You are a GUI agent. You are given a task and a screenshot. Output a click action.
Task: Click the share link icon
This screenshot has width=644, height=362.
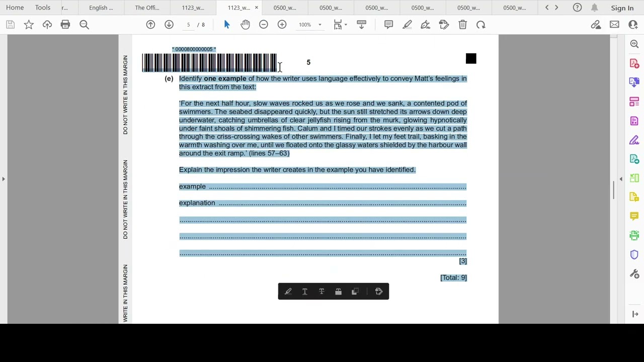[596, 25]
